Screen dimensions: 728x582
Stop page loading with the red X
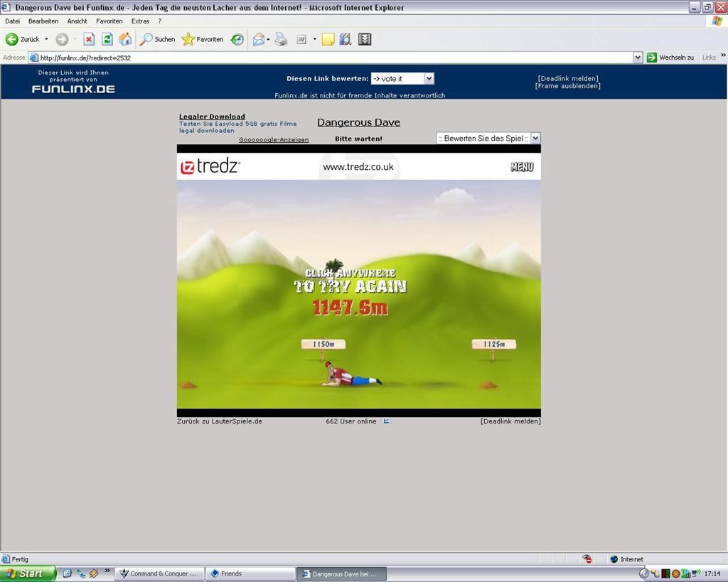pyautogui.click(x=89, y=40)
